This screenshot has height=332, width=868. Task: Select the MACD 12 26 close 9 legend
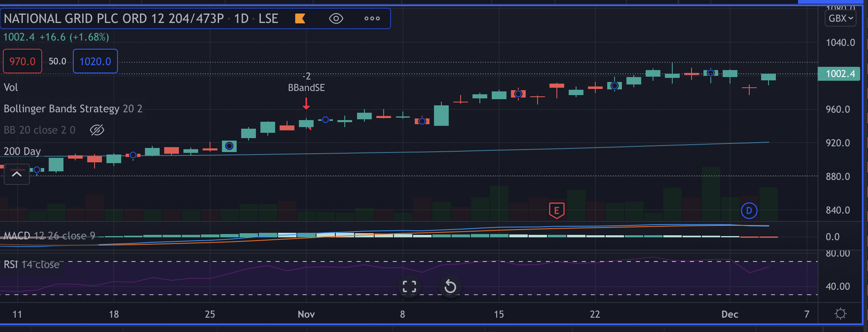pyautogui.click(x=49, y=236)
